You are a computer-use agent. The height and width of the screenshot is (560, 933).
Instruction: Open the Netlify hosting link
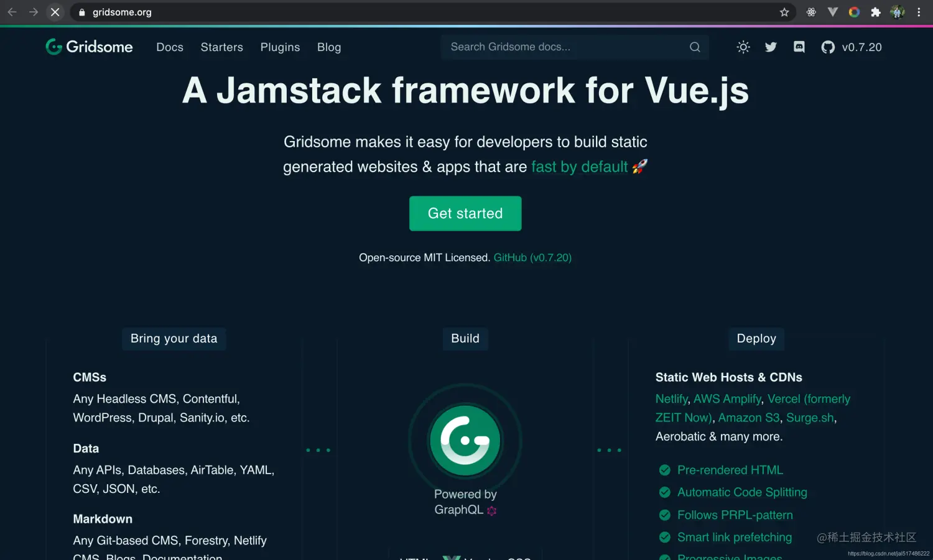(672, 399)
